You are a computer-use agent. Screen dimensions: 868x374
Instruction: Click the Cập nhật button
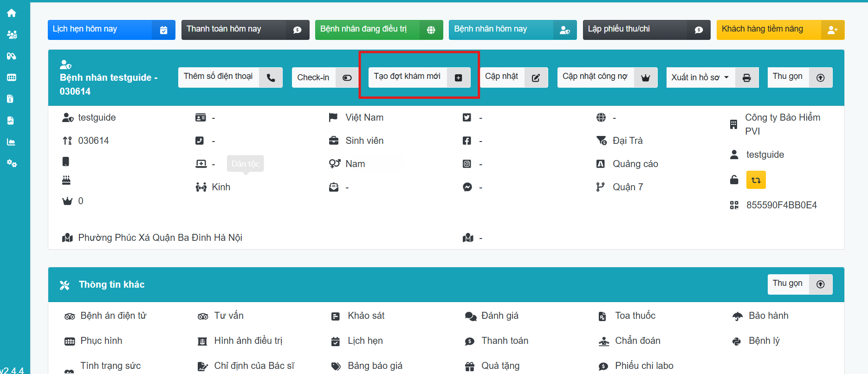pos(513,77)
